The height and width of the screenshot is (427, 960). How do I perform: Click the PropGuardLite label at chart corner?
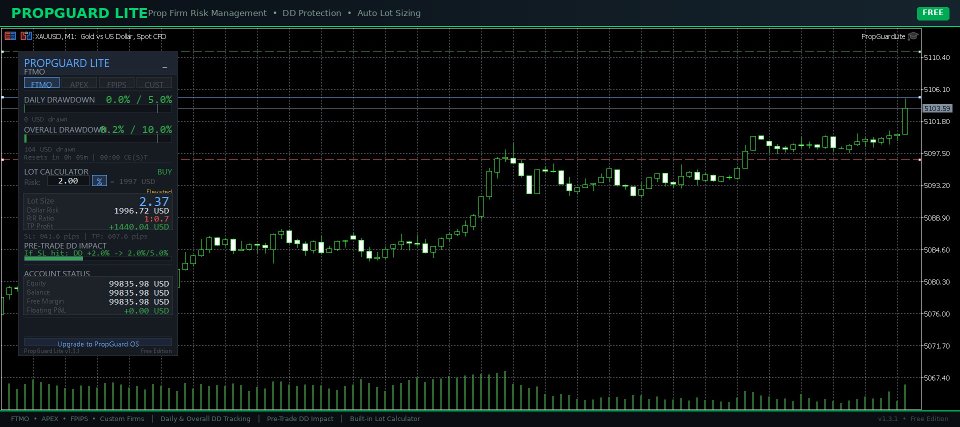pyautogui.click(x=883, y=37)
